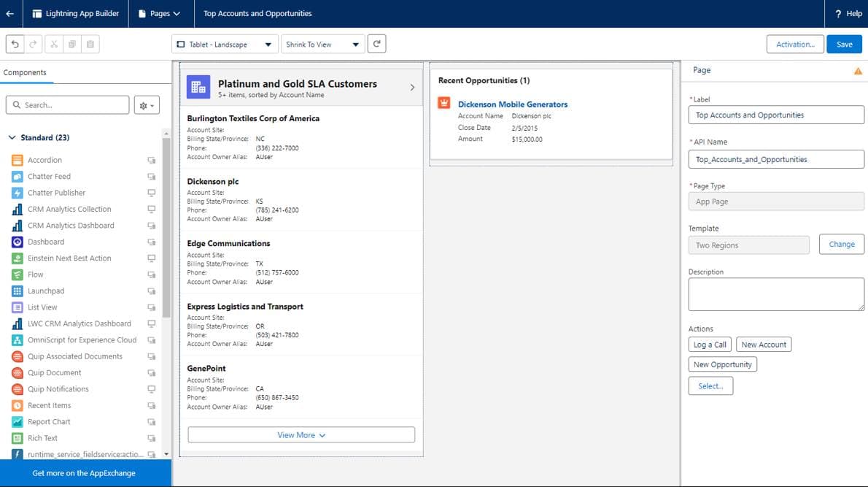
Task: Click the Accordion component icon
Action: click(x=18, y=159)
